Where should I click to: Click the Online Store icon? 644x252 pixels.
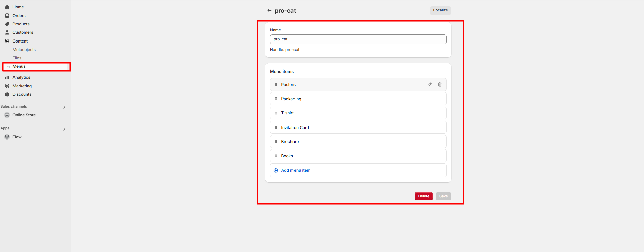click(x=7, y=115)
